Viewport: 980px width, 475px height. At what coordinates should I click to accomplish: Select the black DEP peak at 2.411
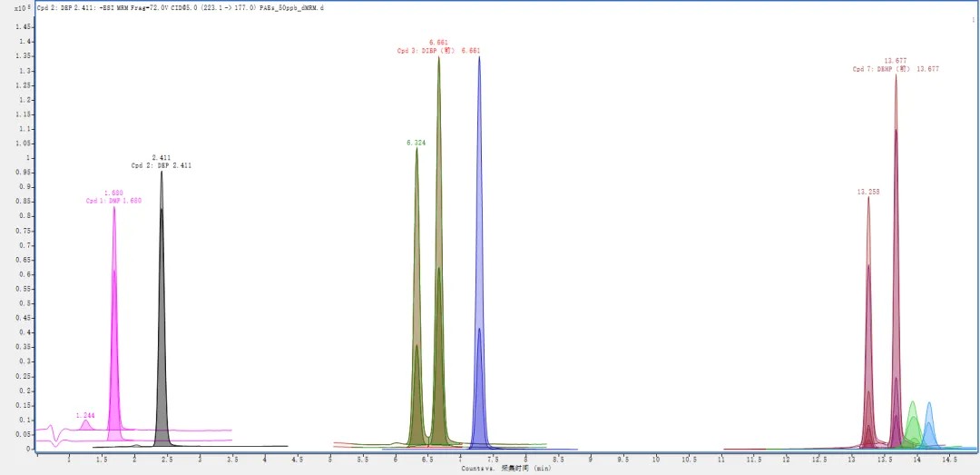coord(162,313)
